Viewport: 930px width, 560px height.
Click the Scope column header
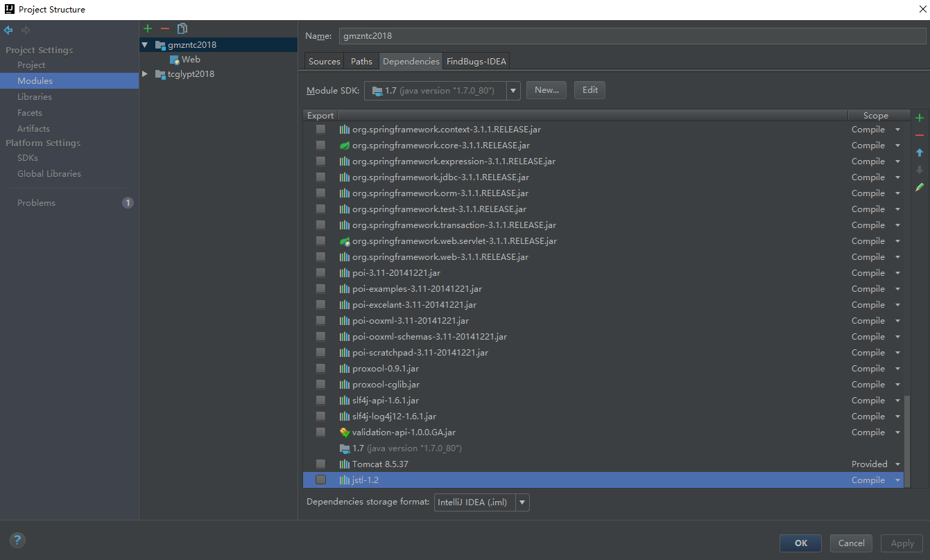(x=876, y=116)
